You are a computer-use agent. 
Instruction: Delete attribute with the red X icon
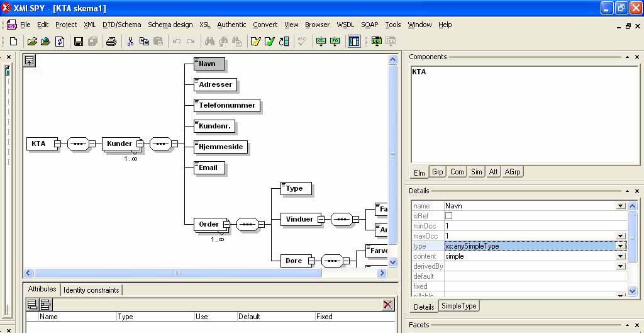[x=387, y=305]
